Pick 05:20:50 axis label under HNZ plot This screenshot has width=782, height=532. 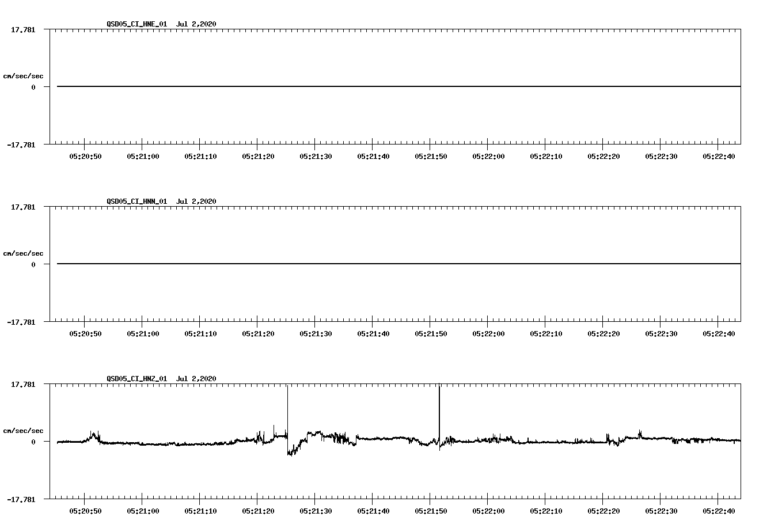(85, 511)
